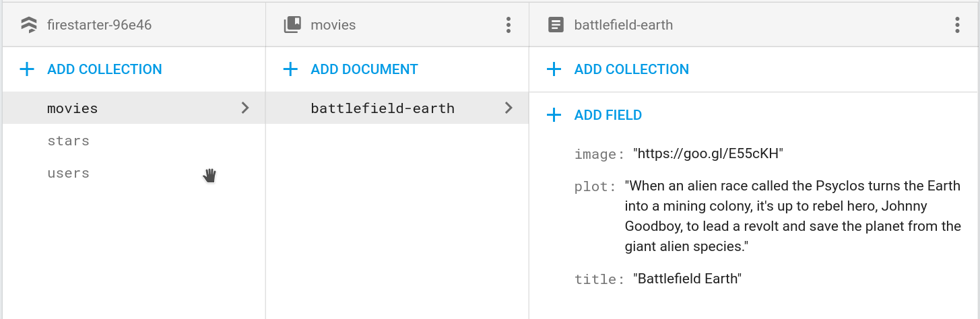Open the movies collection three-dot menu
This screenshot has height=319, width=980.
(509, 26)
